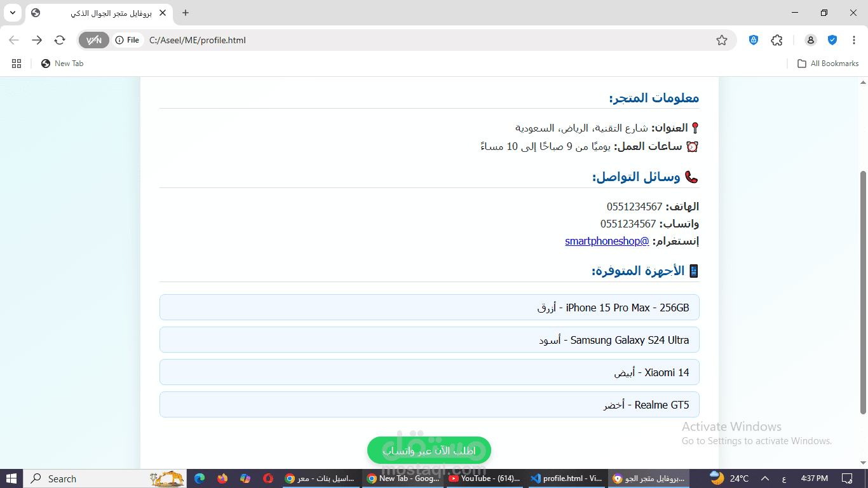
Task: Click the WhatsApp number next to واتساب
Action: (x=628, y=224)
